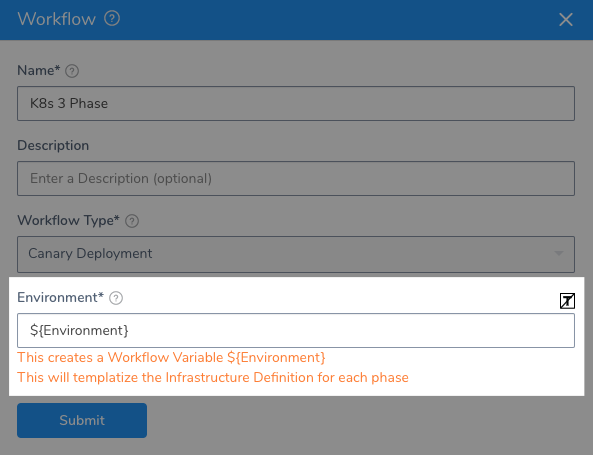Click the ${Environment} input field

[296, 331]
